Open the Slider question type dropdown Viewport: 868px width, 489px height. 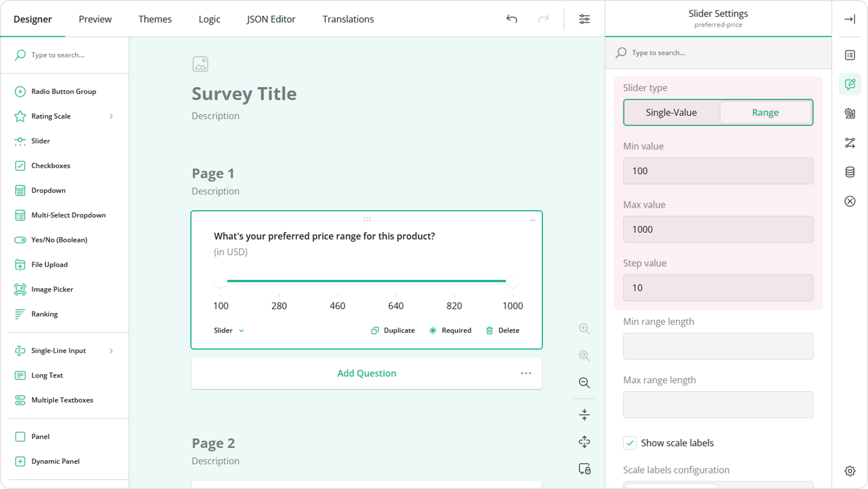[228, 330]
